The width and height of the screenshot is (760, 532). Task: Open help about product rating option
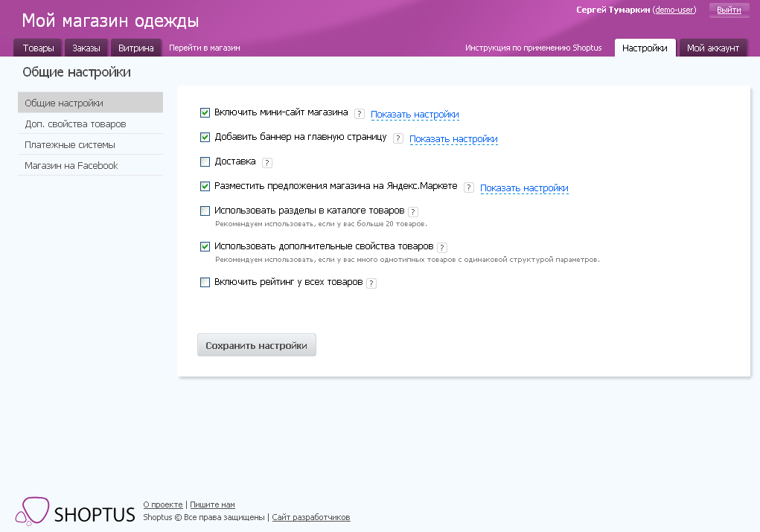click(x=371, y=283)
